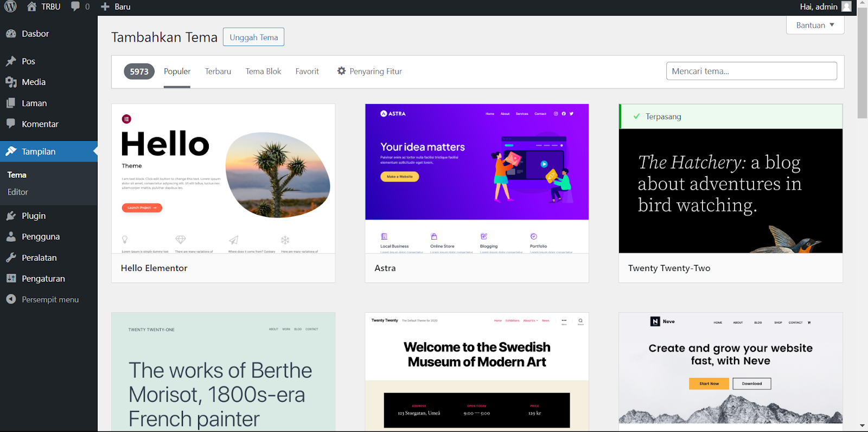Select the Twenty Twenty museum theme screenshot

tap(477, 372)
